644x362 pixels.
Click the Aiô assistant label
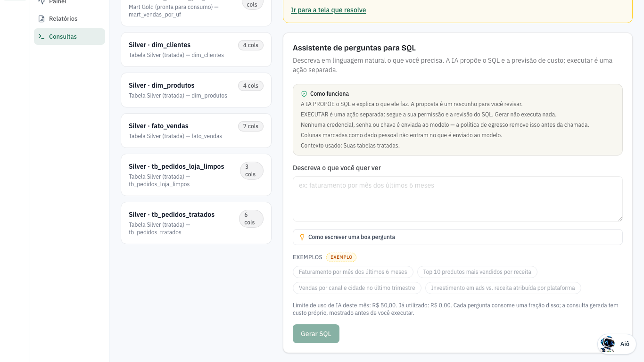pyautogui.click(x=625, y=344)
